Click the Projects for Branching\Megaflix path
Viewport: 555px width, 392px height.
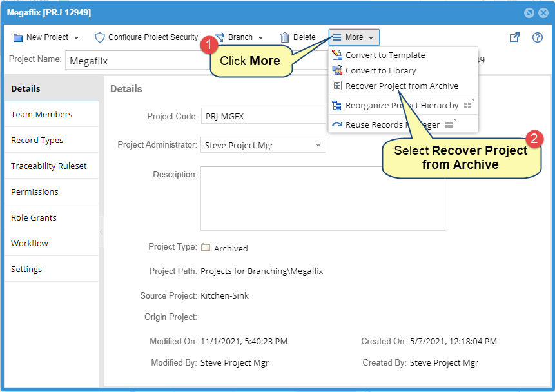pyautogui.click(x=262, y=271)
